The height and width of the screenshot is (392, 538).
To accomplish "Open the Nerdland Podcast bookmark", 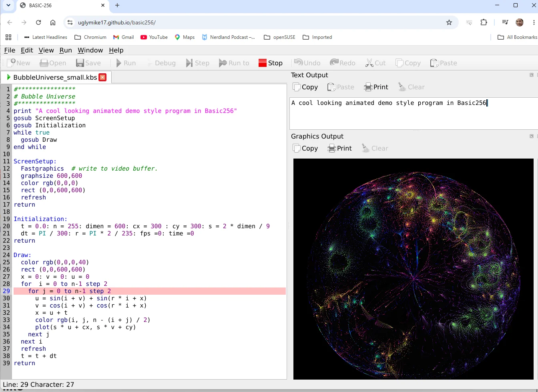I will 228,37.
